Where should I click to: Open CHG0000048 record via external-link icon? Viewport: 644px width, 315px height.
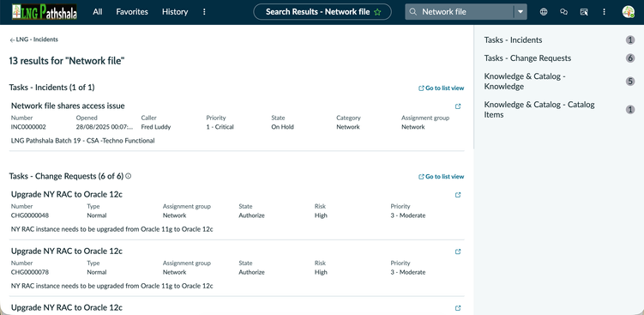[458, 195]
